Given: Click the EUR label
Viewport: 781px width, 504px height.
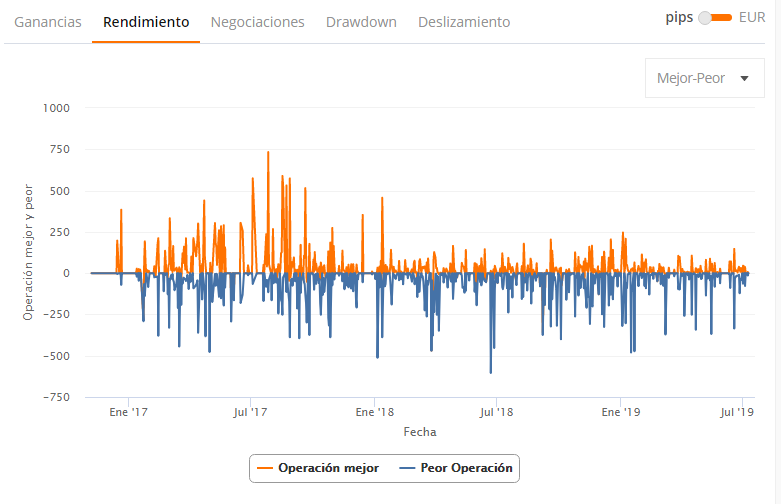Looking at the screenshot, I should (752, 17).
